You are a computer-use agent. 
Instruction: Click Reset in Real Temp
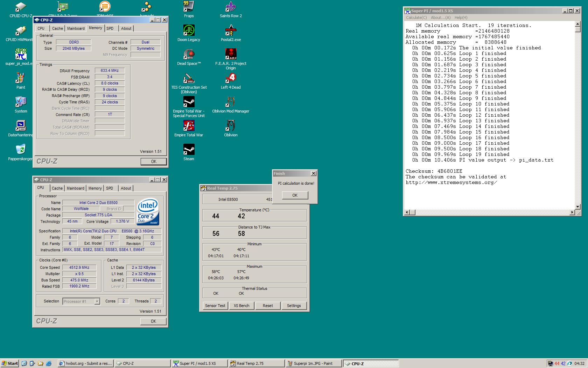(x=268, y=306)
